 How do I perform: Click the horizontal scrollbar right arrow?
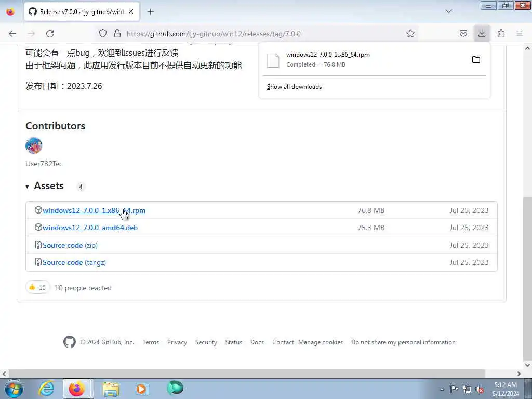pyautogui.click(x=519, y=374)
